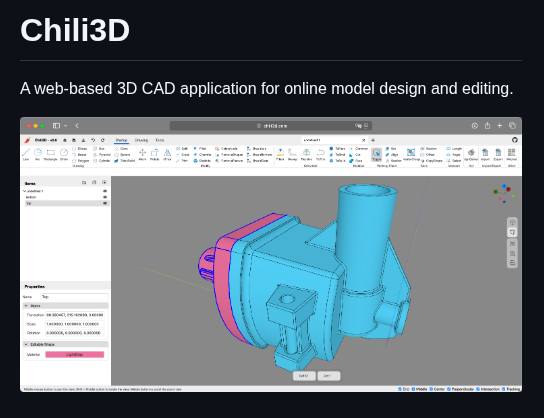The height and width of the screenshot is (418, 544).
Task: Switch to the Tools ribbon tab
Action: pos(160,140)
